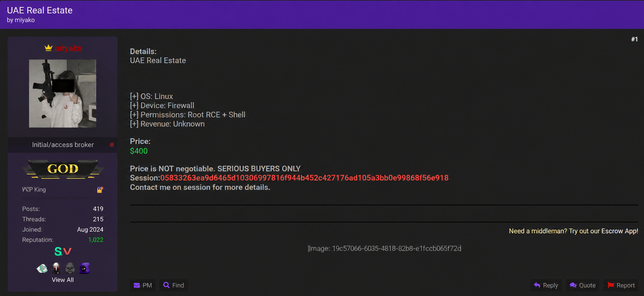Find posts by this user
Image resolution: width=644 pixels, height=296 pixels.
(174, 285)
